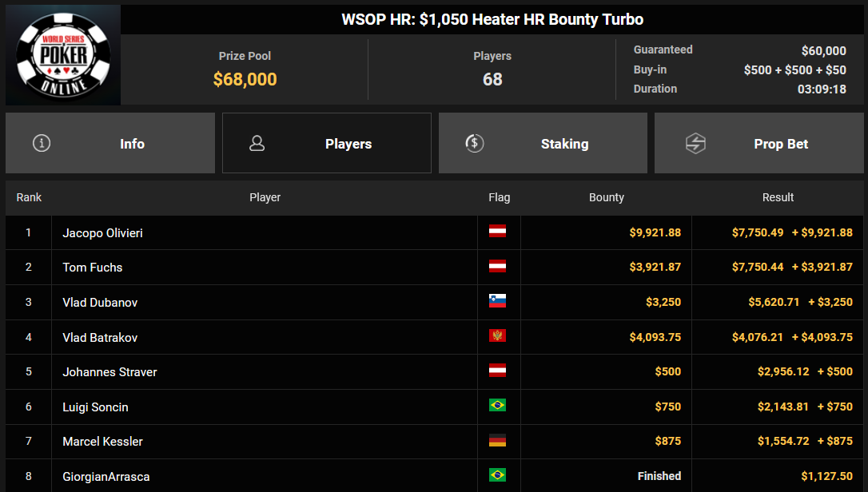Click the Result column header
Screen dimensions: 868x492
coord(778,197)
